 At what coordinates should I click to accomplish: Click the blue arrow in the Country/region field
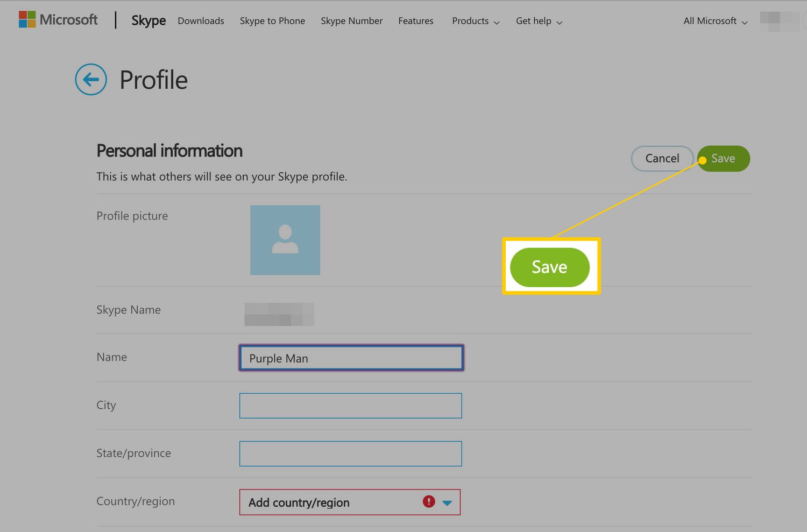click(447, 502)
